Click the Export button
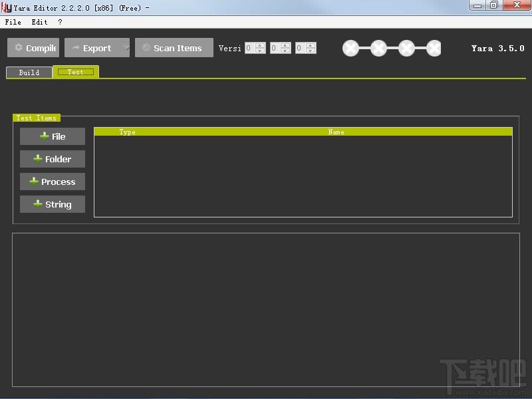This screenshot has width=532, height=399. point(96,48)
